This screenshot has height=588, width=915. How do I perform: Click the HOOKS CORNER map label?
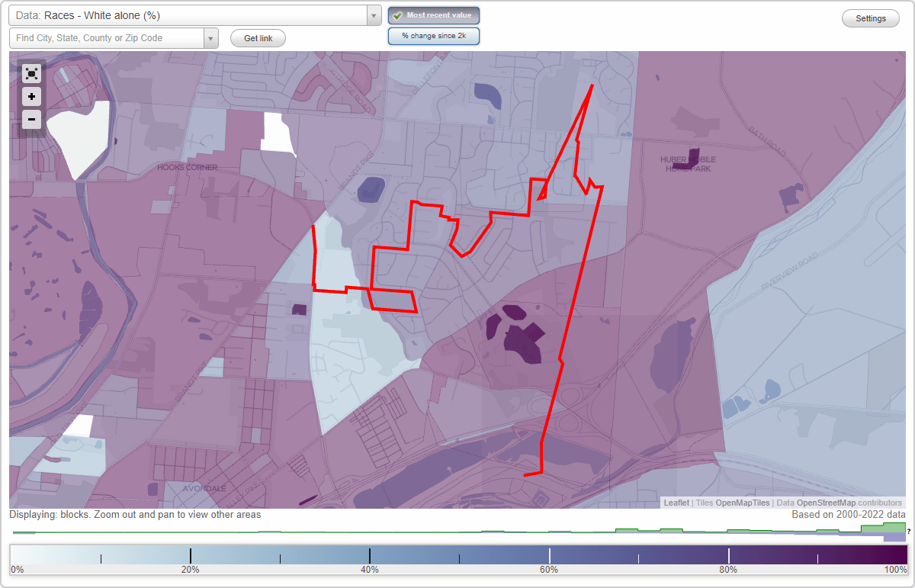pyautogui.click(x=187, y=167)
